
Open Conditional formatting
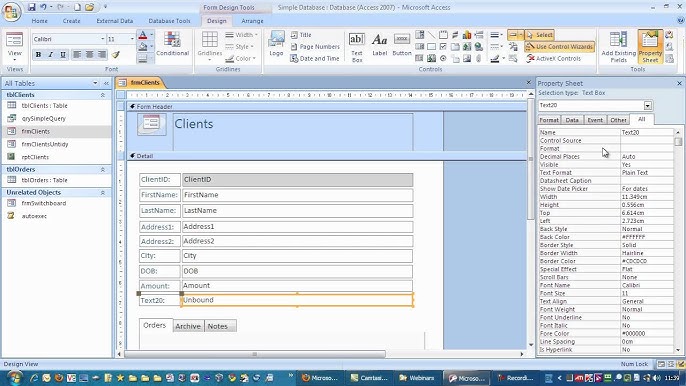tap(172, 44)
